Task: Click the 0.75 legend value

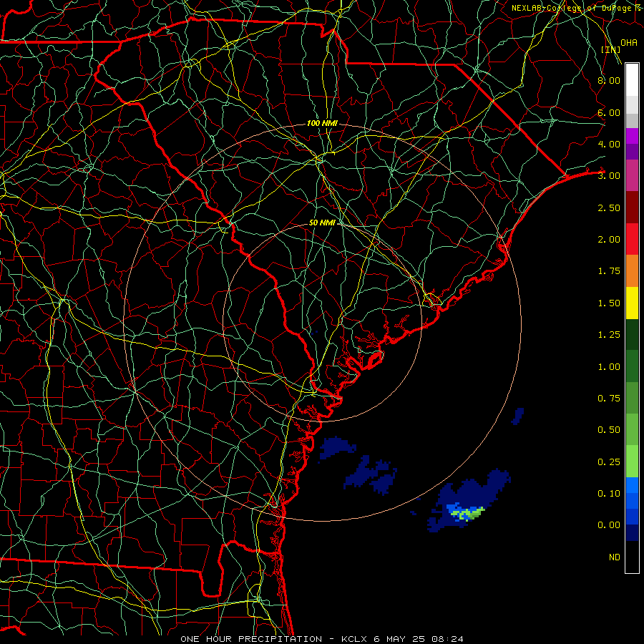Action: [x=609, y=399]
